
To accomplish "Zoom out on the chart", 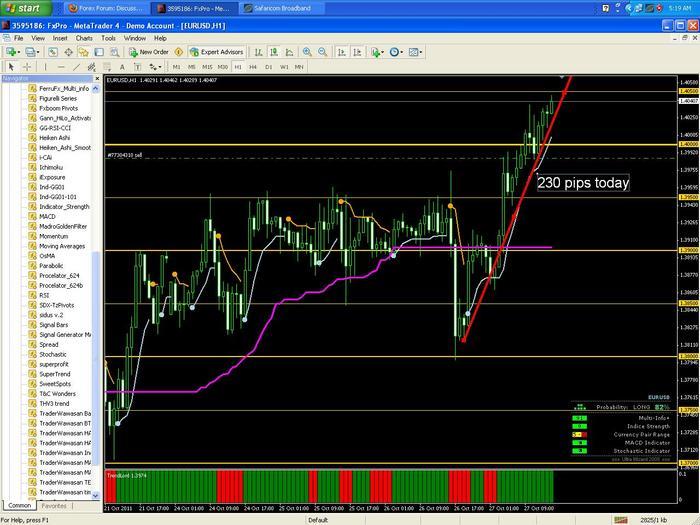I will pyautogui.click(x=322, y=52).
